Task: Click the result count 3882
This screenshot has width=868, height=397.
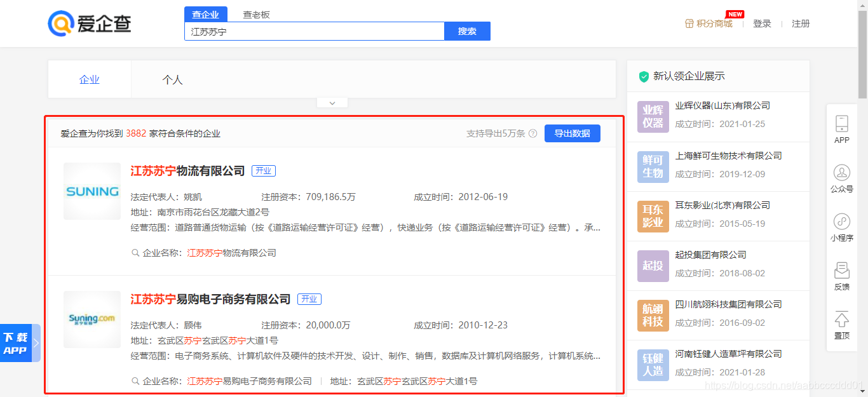Action: [x=136, y=133]
